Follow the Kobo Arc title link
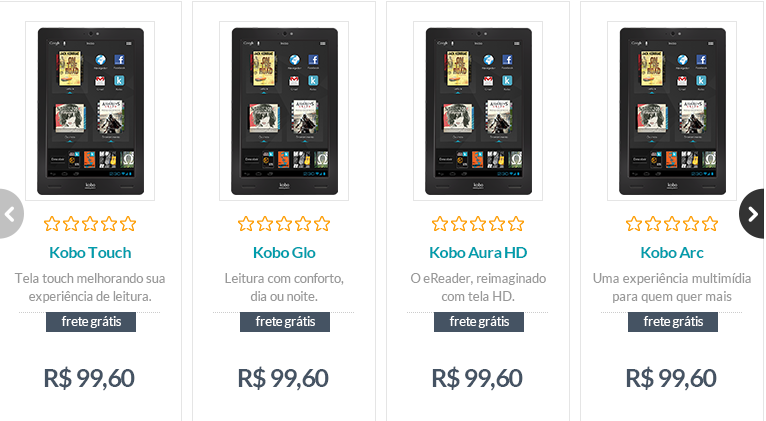This screenshot has width=766, height=421. coord(672,253)
